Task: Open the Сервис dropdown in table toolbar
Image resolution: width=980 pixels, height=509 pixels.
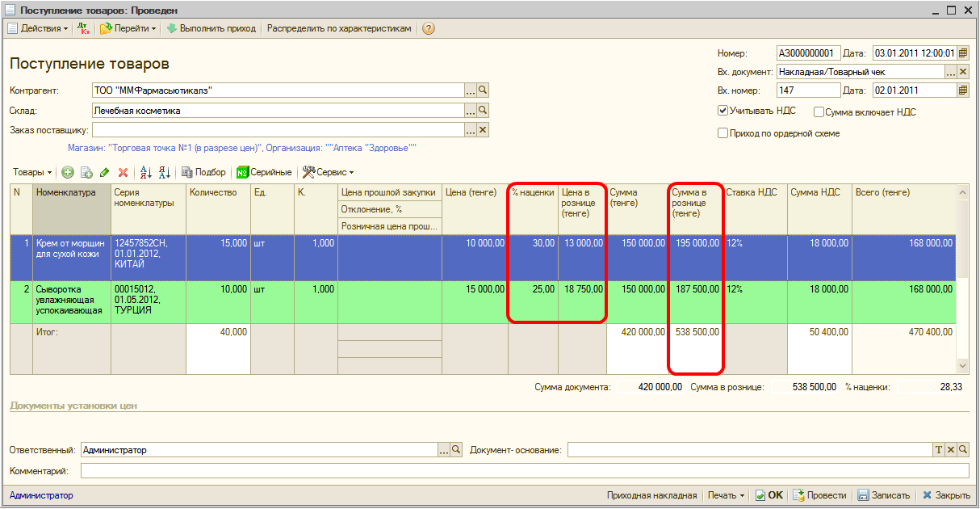Action: pos(329,172)
